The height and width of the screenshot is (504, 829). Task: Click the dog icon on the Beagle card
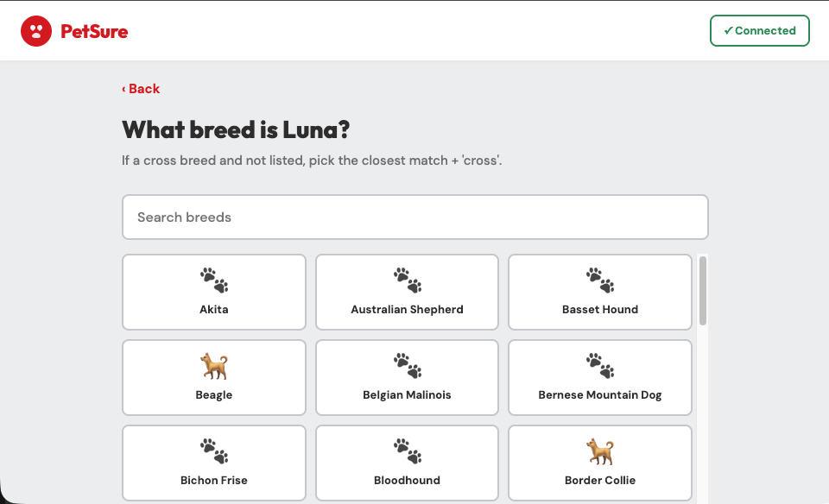[x=213, y=366]
